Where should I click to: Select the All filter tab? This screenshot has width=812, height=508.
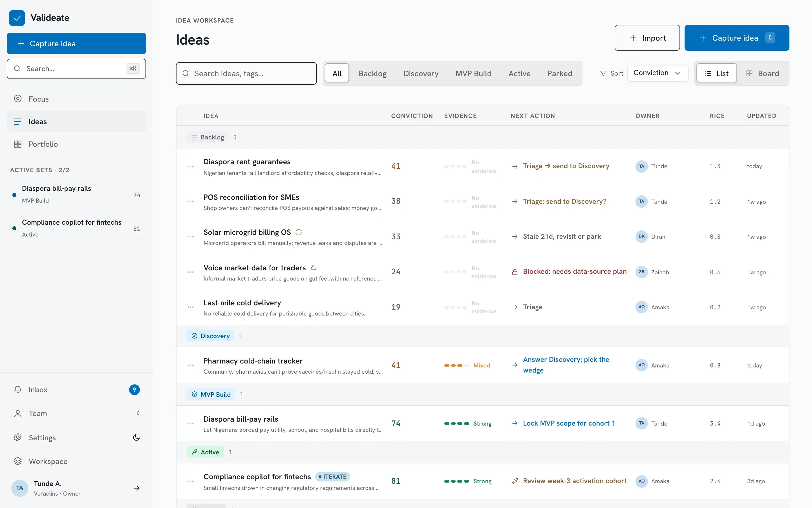tap(337, 73)
